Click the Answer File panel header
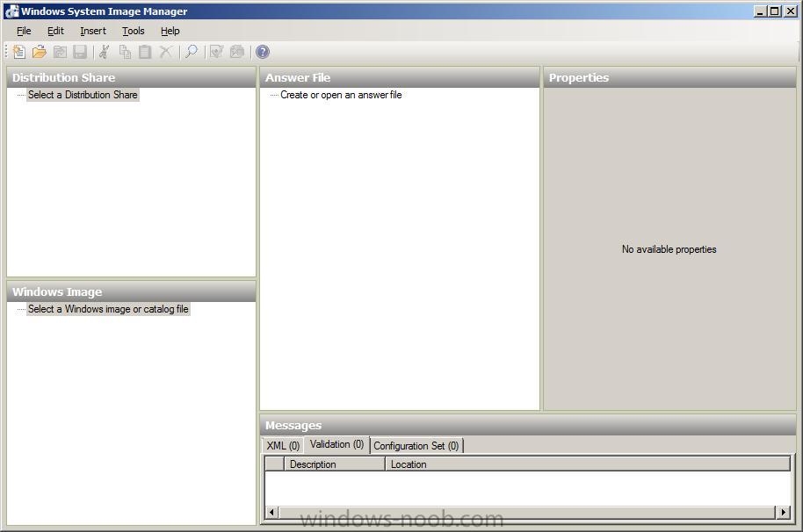This screenshot has height=532, width=803. [x=400, y=78]
